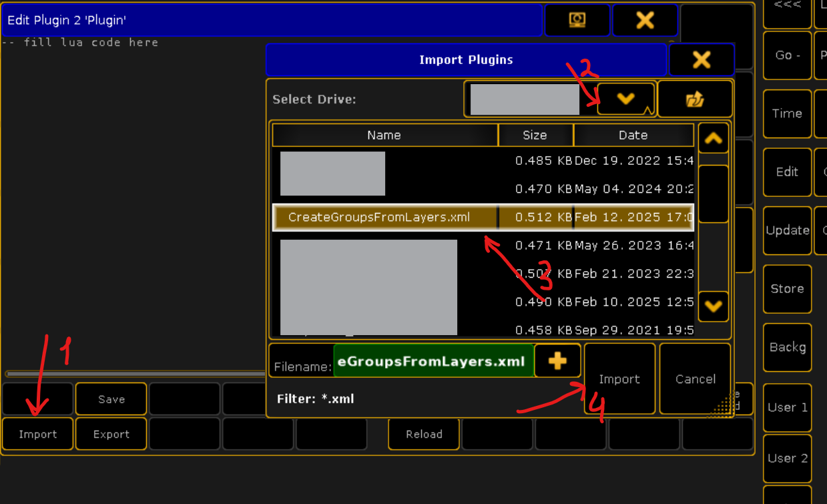This screenshot has height=504, width=827.
Task: Click the file list scroll-up arrow
Action: [x=713, y=139]
